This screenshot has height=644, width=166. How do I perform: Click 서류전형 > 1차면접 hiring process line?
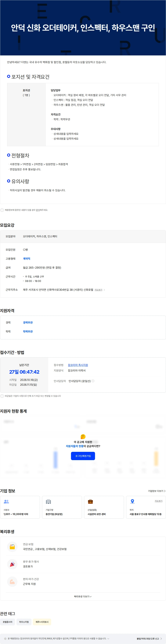click(39, 164)
